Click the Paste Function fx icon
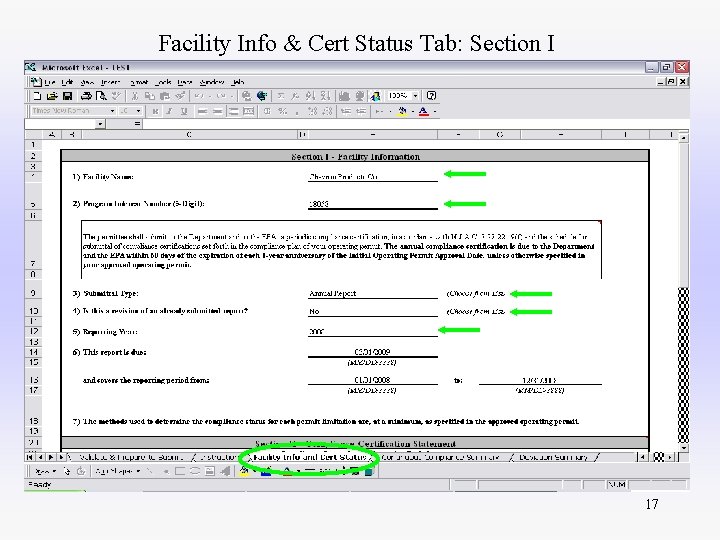Viewport: 720px width, 540px height. (x=295, y=96)
